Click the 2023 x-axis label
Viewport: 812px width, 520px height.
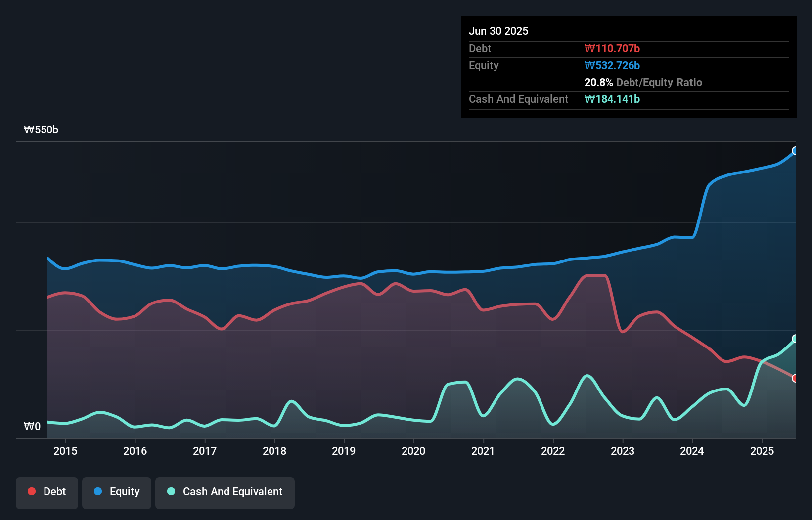tap(623, 451)
